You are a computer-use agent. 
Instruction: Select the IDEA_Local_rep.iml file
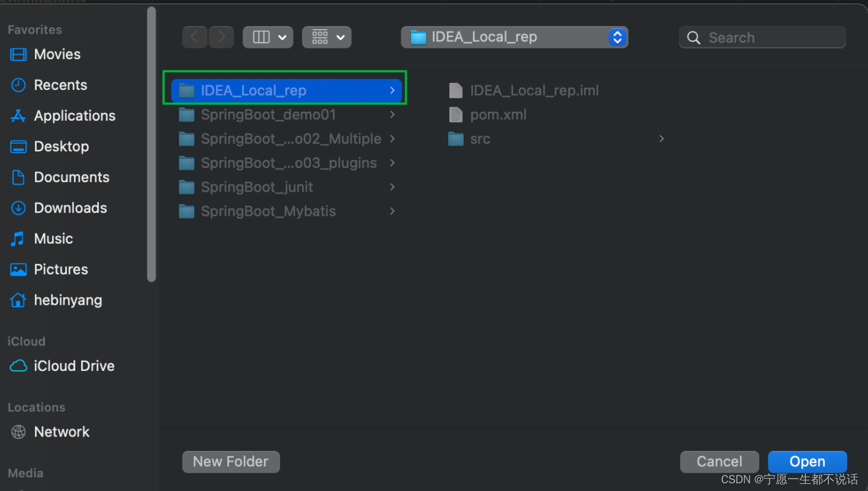coord(523,91)
